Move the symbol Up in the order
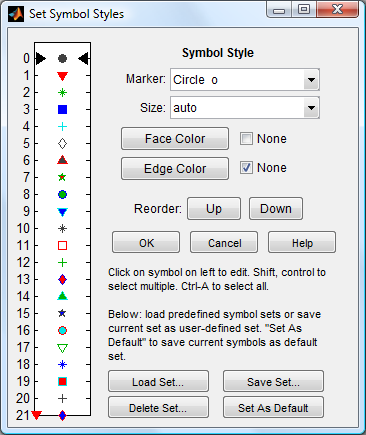This screenshot has height=435, width=366. click(x=214, y=209)
